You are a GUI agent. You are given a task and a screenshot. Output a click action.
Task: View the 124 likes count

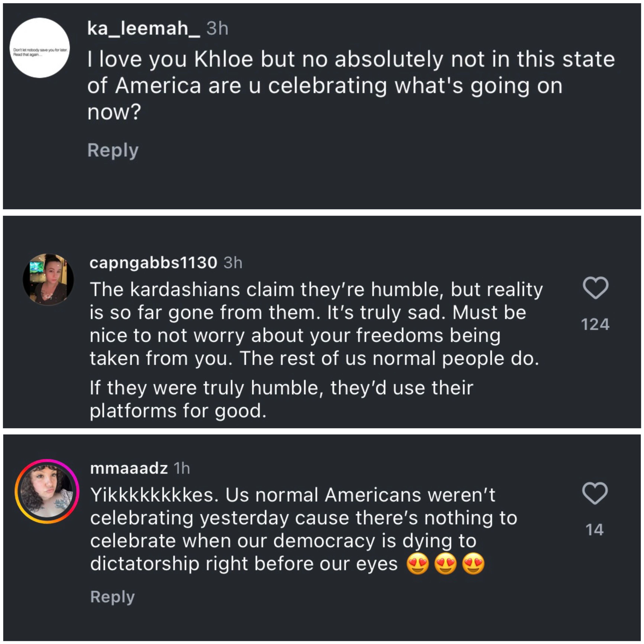pyautogui.click(x=595, y=324)
